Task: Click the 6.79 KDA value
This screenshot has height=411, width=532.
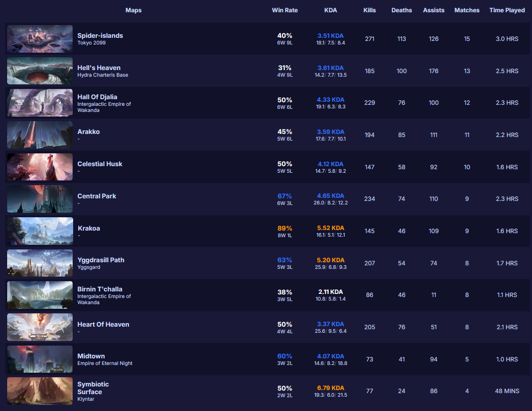Action: (330, 388)
